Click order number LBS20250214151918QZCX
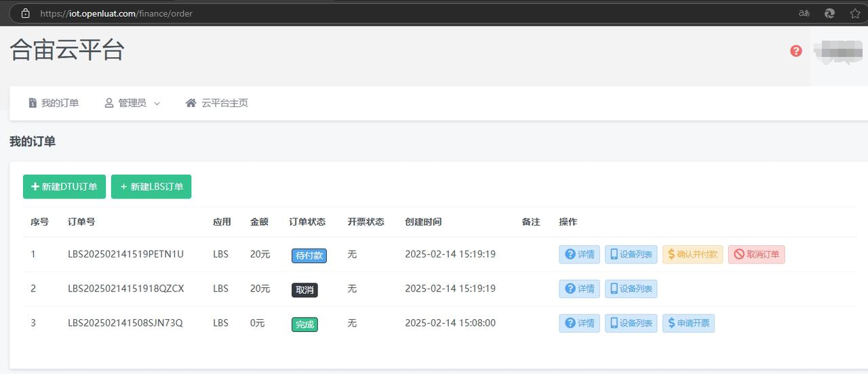868x374 pixels. [x=126, y=289]
